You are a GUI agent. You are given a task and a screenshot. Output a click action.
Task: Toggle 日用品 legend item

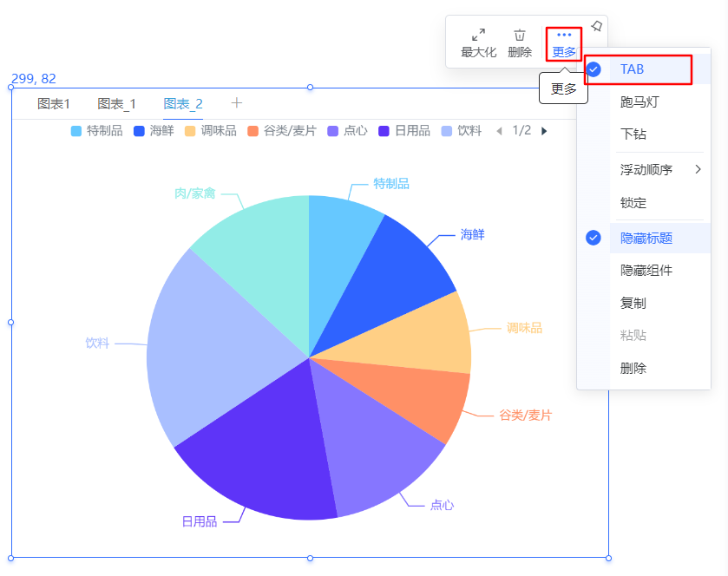[x=404, y=131]
